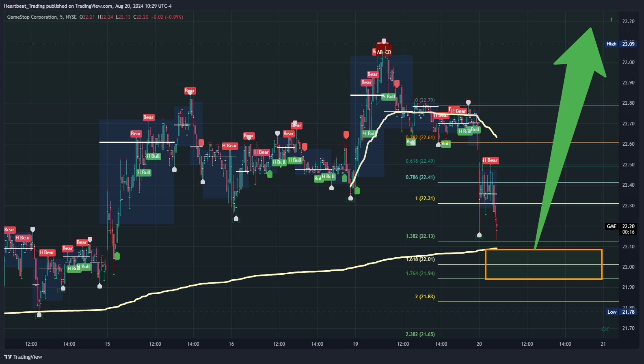Click the Fibonacci 1.382 (22.13) level label
This screenshot has width=644, height=364.
420,236
